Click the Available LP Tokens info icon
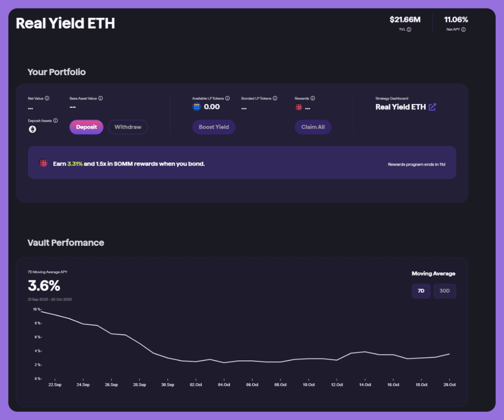The width and height of the screenshot is (504, 420). [227, 99]
